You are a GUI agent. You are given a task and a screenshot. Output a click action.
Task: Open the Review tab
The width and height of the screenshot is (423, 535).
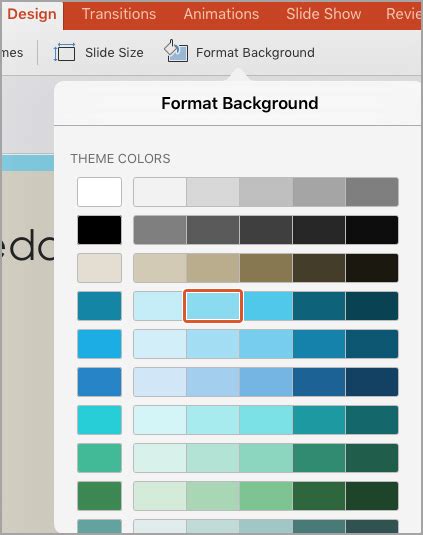[404, 14]
